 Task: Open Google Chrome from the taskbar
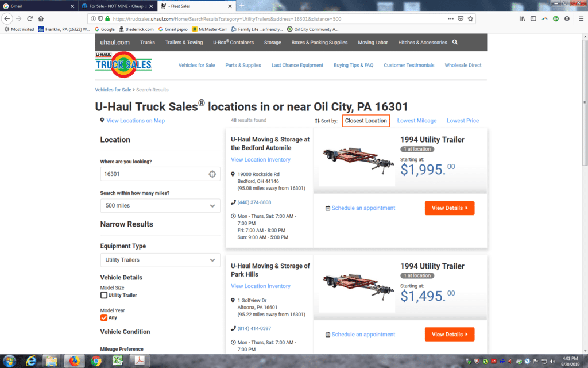tap(96, 361)
